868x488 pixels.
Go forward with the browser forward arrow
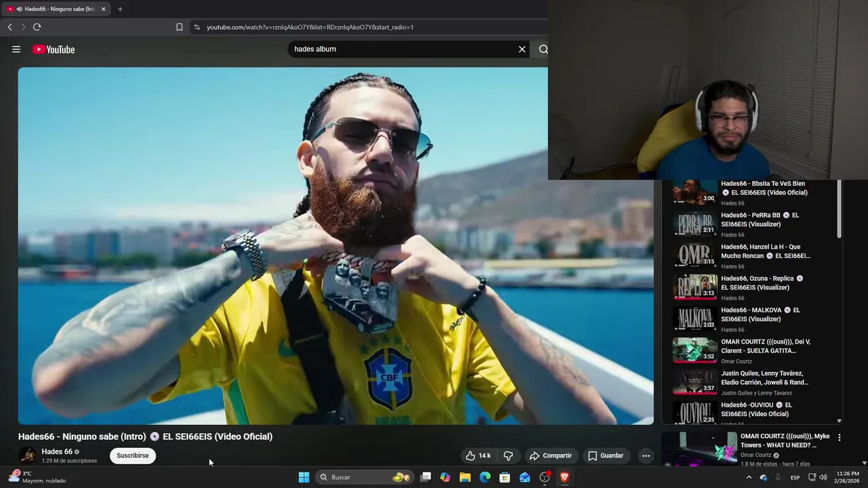[23, 27]
